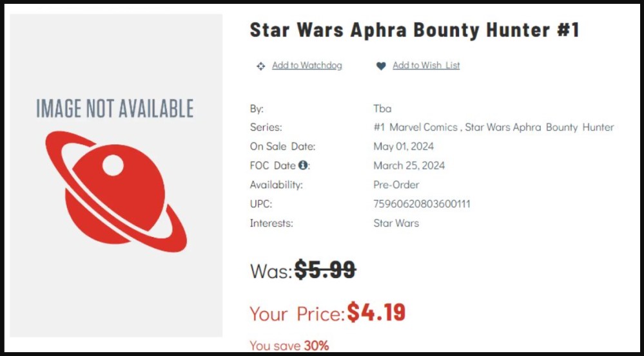This screenshot has width=644, height=356.
Task: Select the Star Wars interest value
Action: coord(396,223)
